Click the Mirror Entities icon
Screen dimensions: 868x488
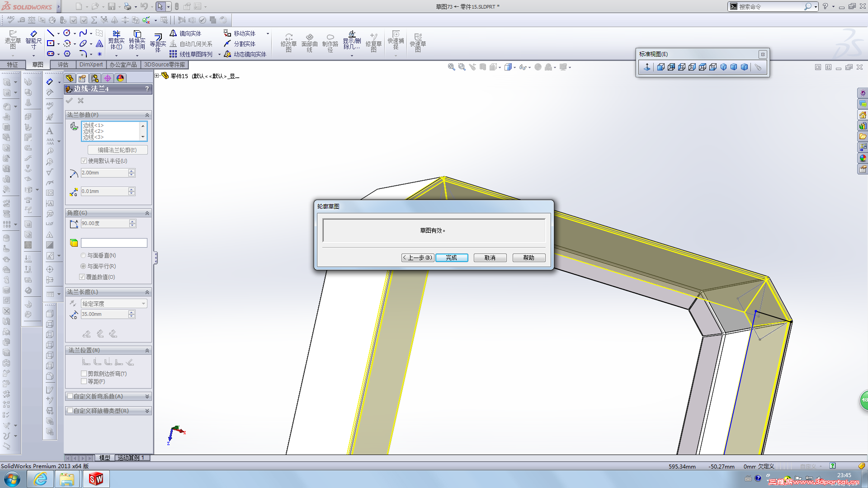pos(173,33)
